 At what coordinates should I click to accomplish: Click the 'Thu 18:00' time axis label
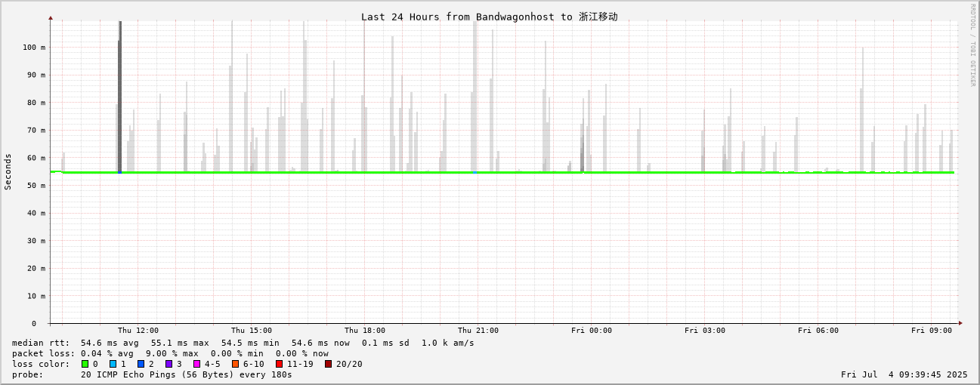(x=365, y=331)
